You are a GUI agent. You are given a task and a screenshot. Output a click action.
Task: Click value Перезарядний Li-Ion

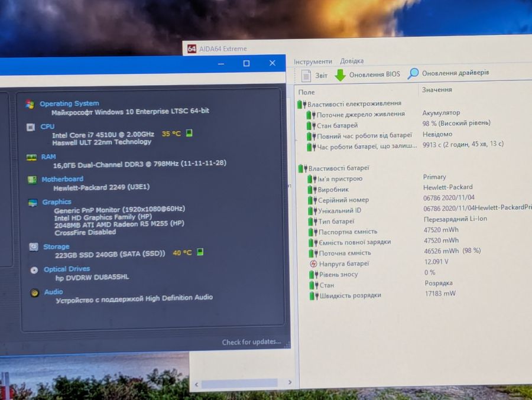[455, 219]
